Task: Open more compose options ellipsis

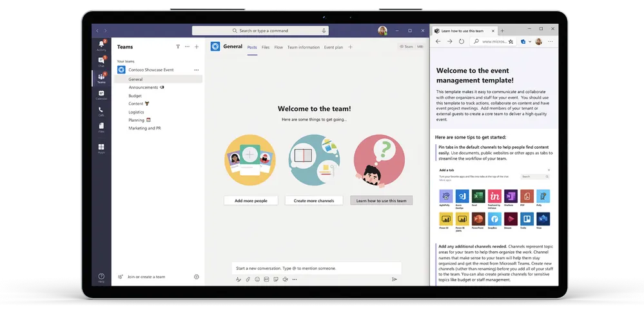Action: click(295, 280)
